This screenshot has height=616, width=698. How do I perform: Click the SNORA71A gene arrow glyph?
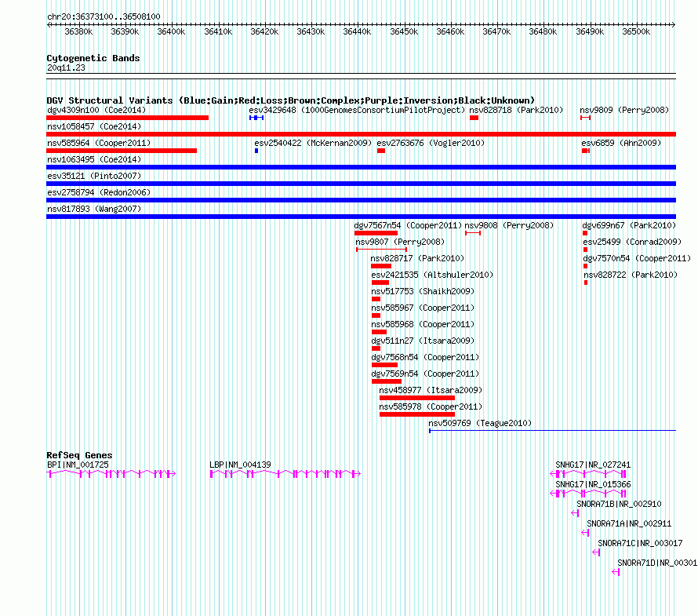585,533
